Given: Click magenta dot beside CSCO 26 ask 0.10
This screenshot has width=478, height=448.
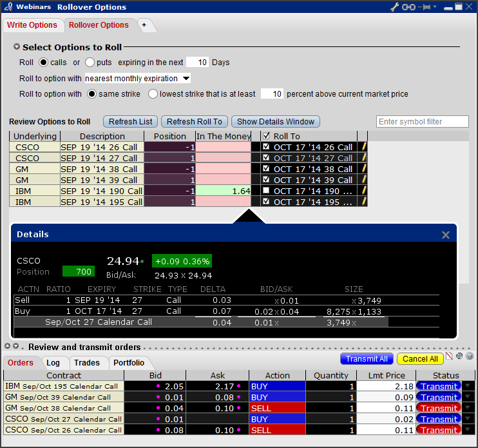Looking at the screenshot, I should (239, 430).
